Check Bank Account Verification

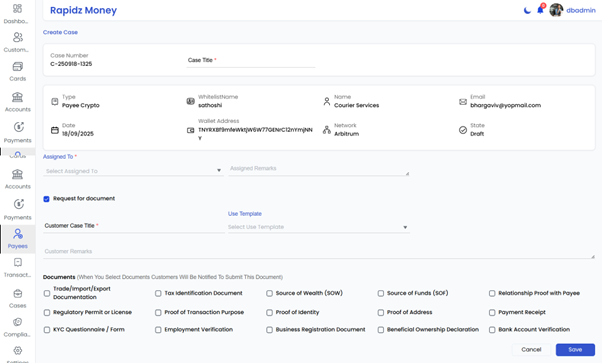tap(492, 330)
